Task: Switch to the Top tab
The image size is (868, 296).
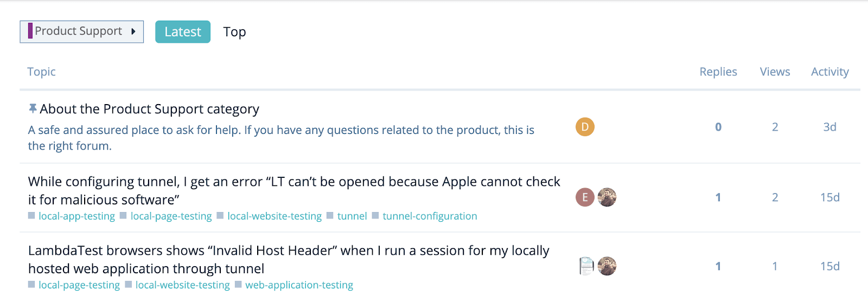Action: (234, 32)
